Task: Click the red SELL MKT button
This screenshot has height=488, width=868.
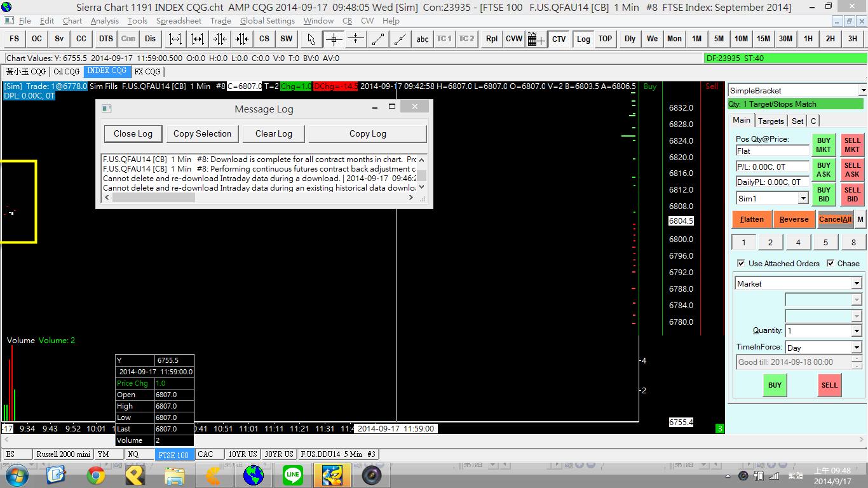Action: click(x=852, y=146)
